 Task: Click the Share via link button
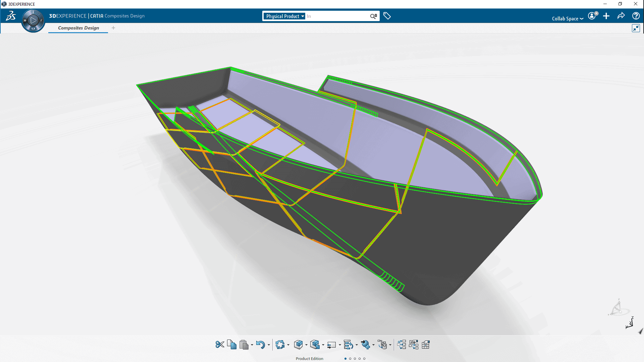click(x=622, y=16)
